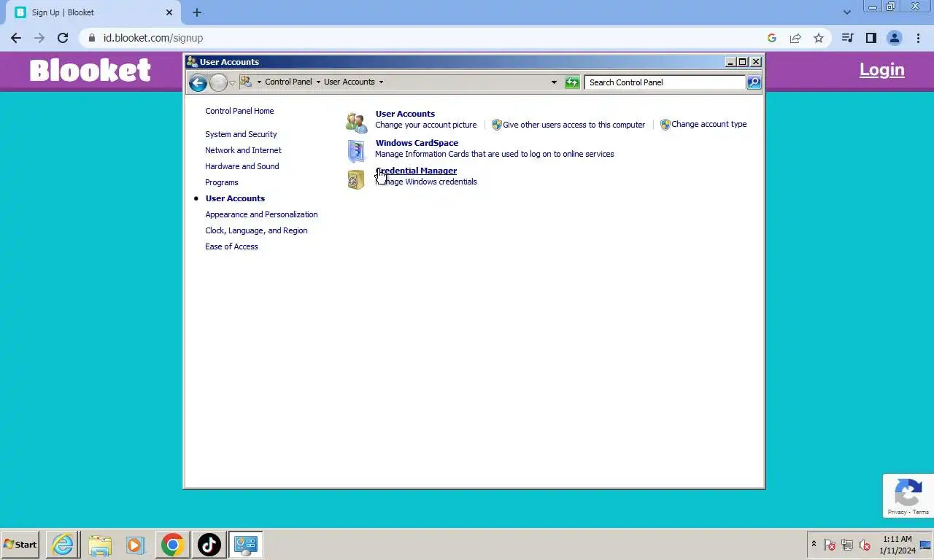934x560 pixels.
Task: Click the reCAPTCHA badge
Action: pyautogui.click(x=908, y=496)
